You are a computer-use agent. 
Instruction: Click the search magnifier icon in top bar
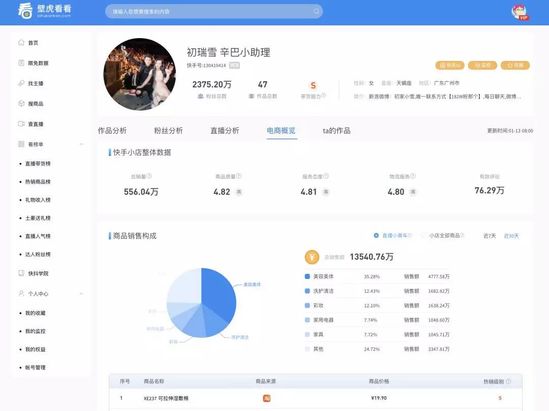coord(316,12)
